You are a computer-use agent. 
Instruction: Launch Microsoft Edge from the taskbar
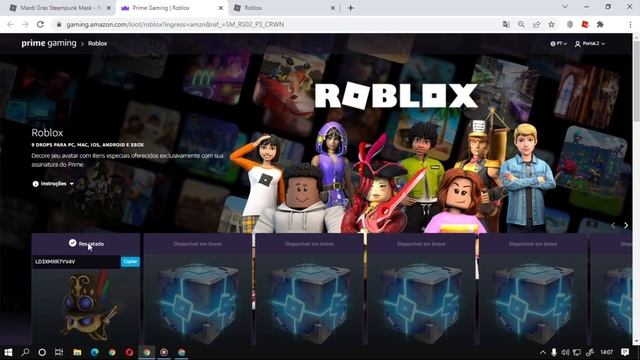click(94, 352)
